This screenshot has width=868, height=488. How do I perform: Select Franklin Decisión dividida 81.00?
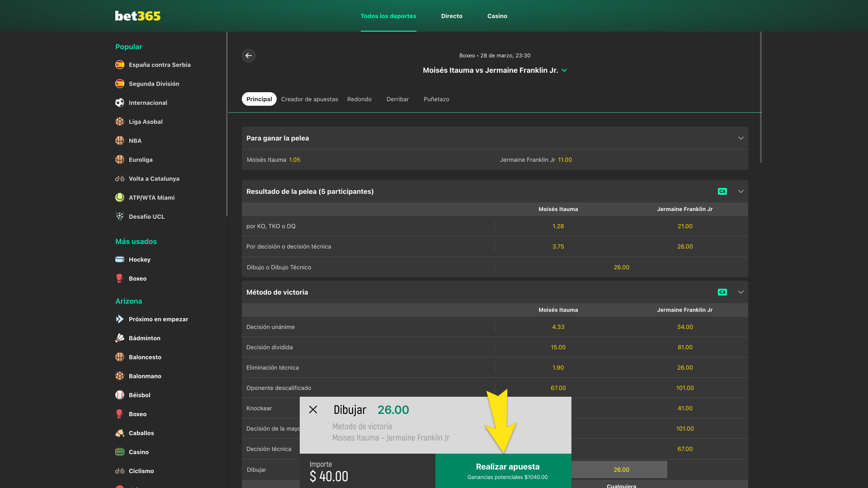point(685,347)
